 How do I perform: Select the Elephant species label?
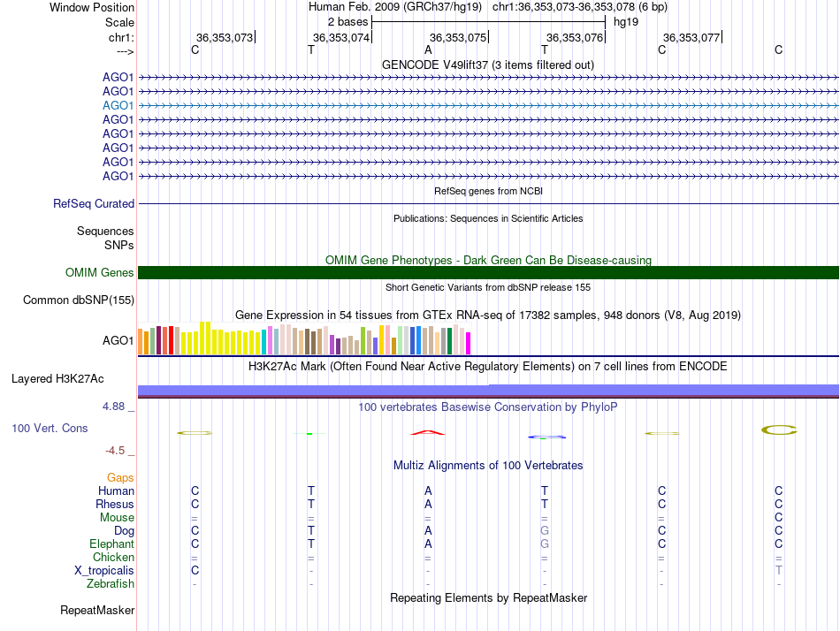pos(111,544)
